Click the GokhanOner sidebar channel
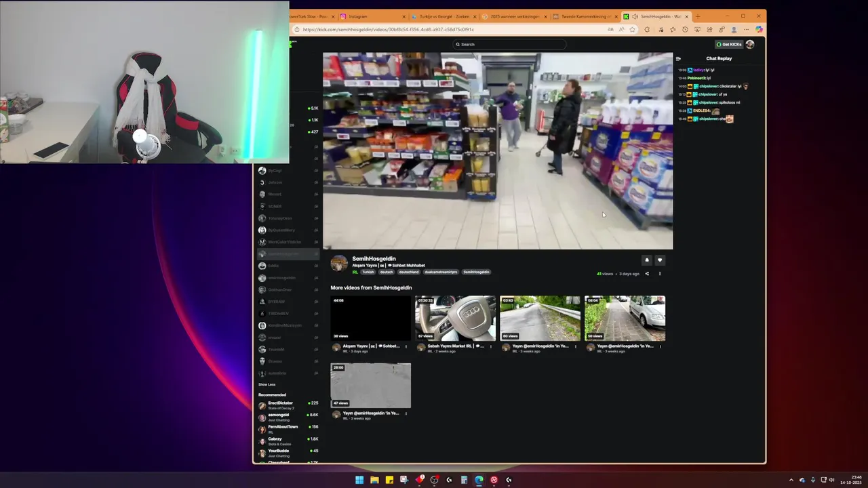 288,289
